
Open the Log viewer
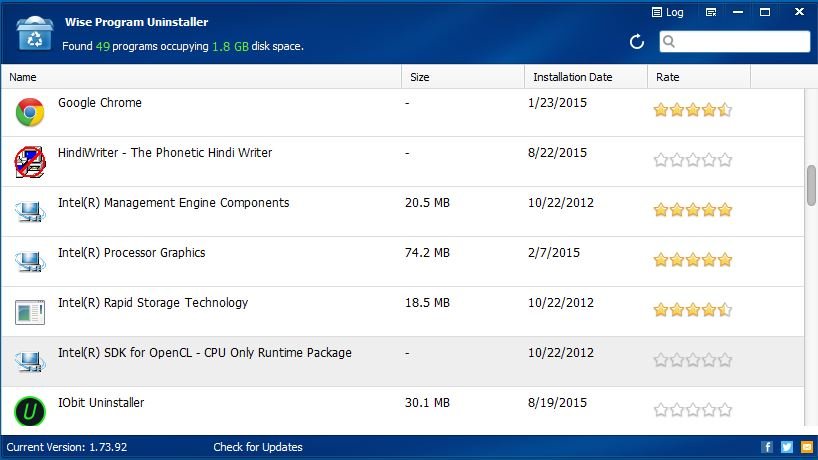click(668, 13)
